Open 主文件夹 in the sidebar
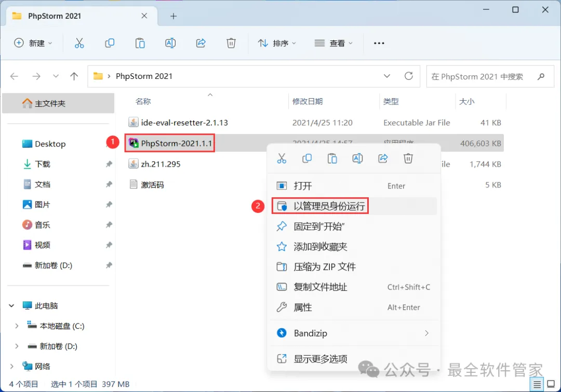561x392 pixels. click(58, 103)
